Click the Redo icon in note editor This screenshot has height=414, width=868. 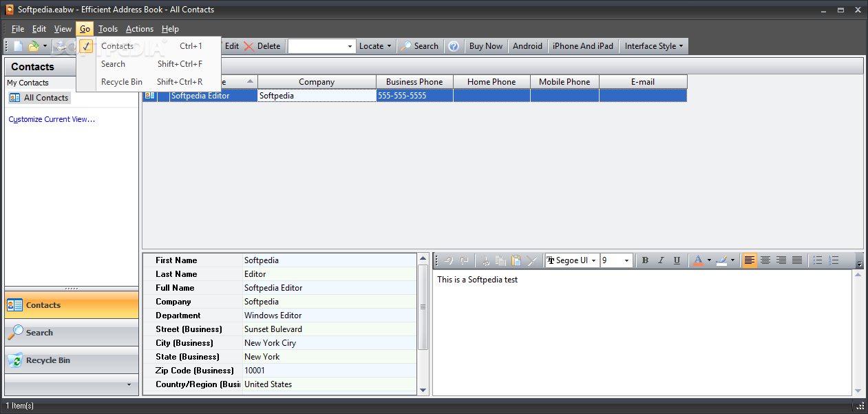coord(465,260)
